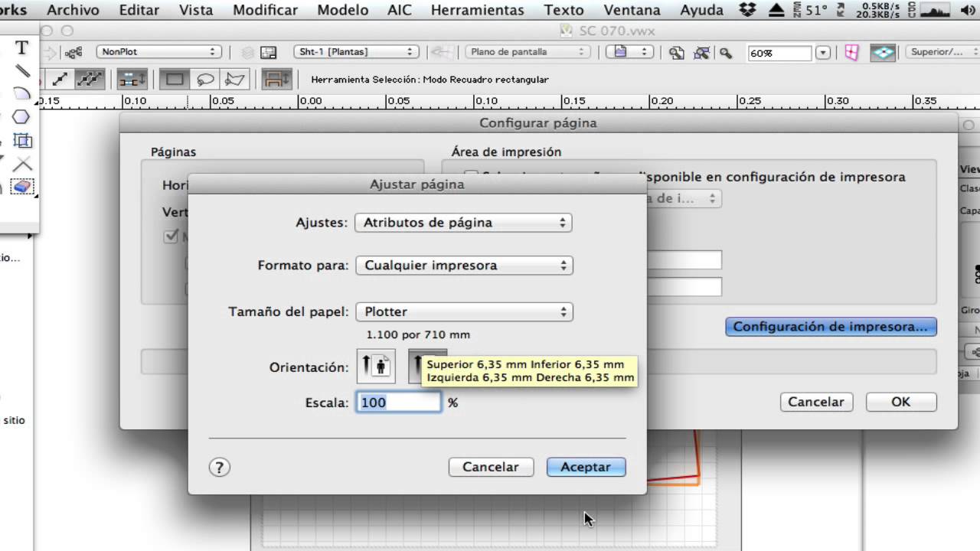Select the X-shaped trim tool in palette
This screenshot has height=551, width=980.
22,164
